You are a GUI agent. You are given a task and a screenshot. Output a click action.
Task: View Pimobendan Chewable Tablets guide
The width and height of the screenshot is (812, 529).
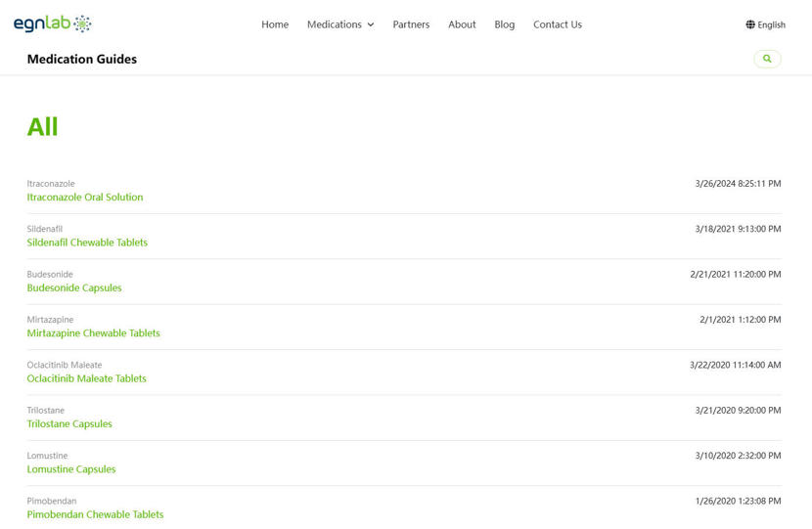tap(95, 515)
